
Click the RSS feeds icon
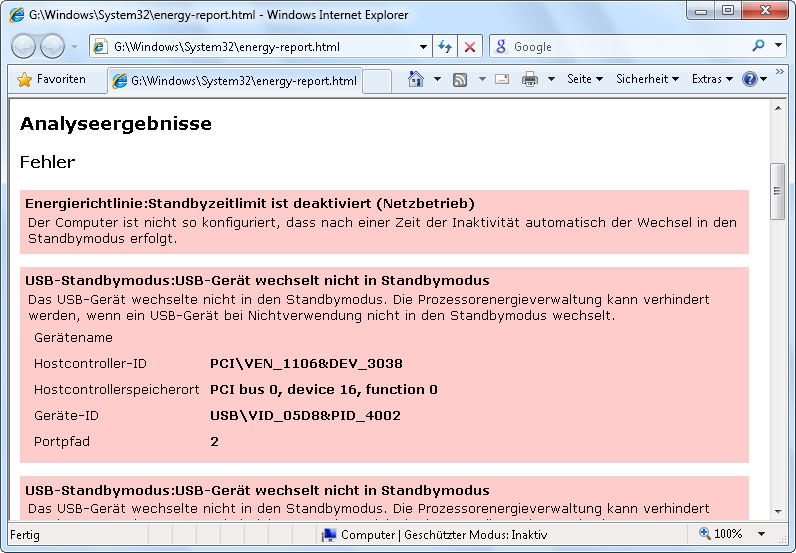tap(460, 79)
